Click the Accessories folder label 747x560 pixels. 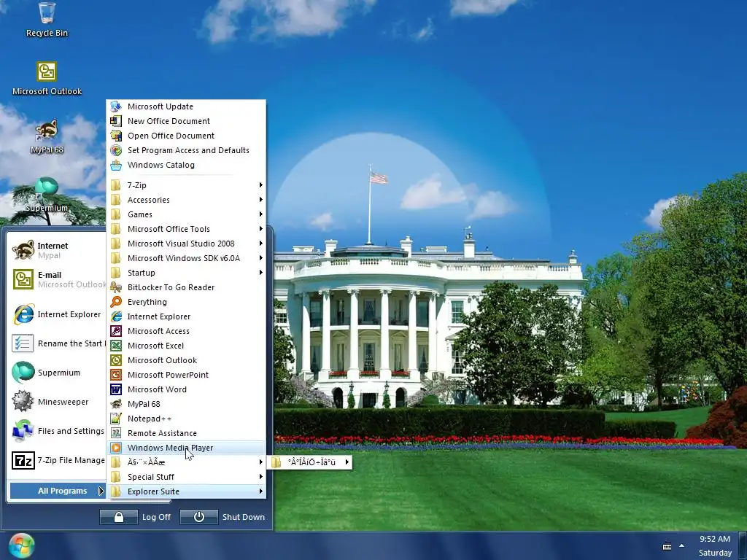(x=149, y=200)
